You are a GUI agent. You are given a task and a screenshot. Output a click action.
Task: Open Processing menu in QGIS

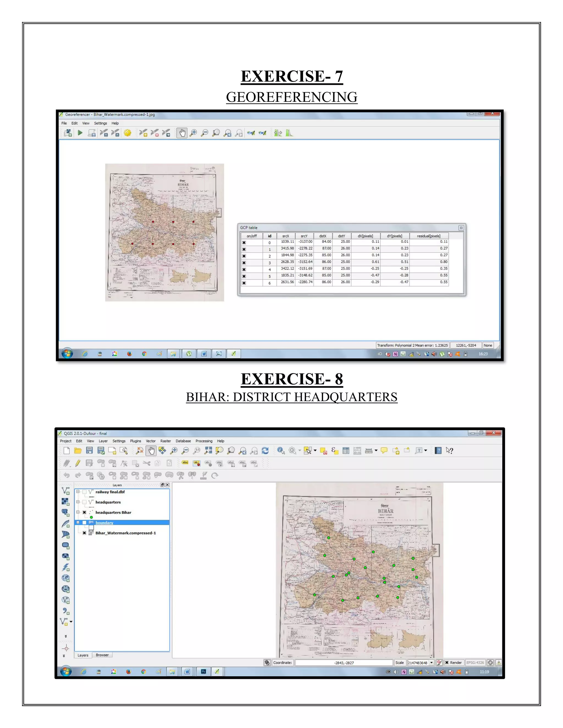204,441
